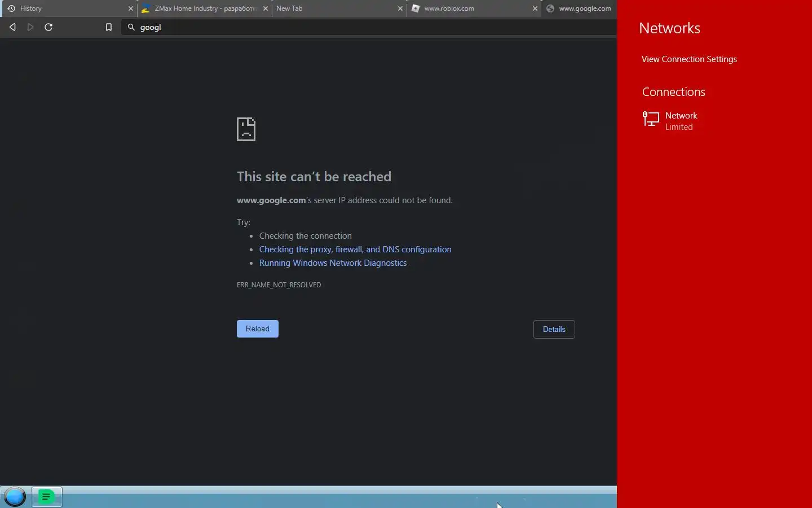Close the www.roblox.com tab
The image size is (812, 508).
(x=535, y=8)
